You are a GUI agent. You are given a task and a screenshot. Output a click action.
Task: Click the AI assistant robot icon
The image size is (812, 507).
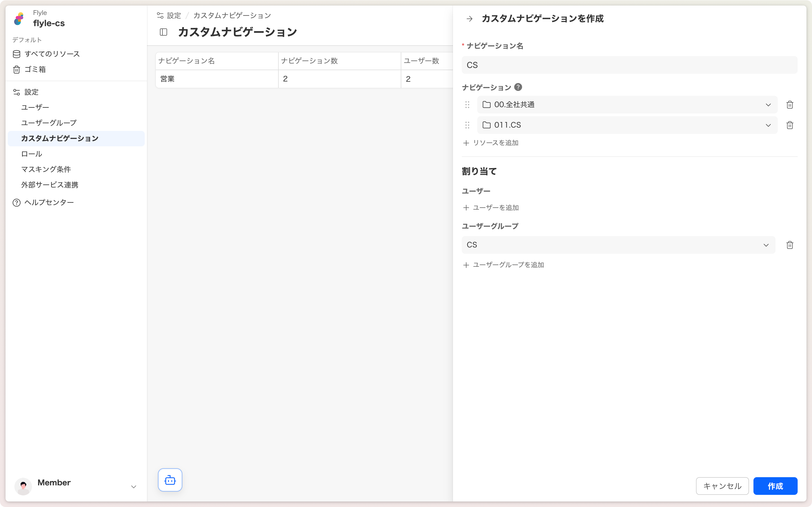170,480
